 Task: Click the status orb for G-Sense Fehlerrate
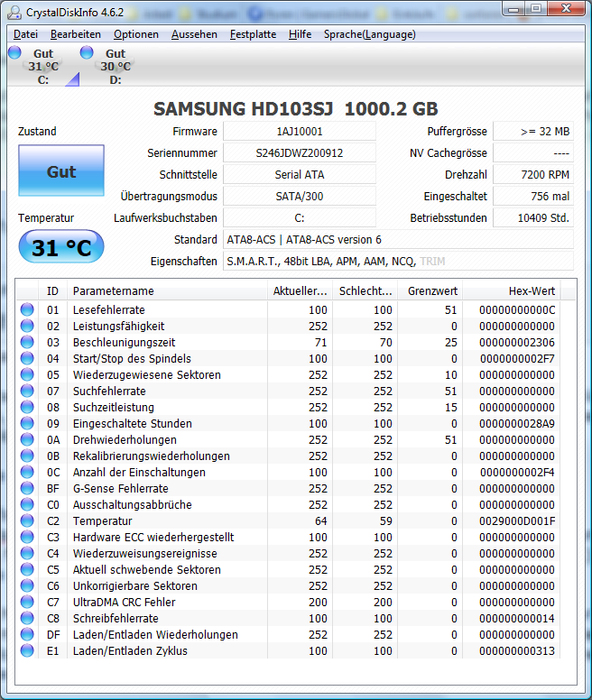click(27, 488)
